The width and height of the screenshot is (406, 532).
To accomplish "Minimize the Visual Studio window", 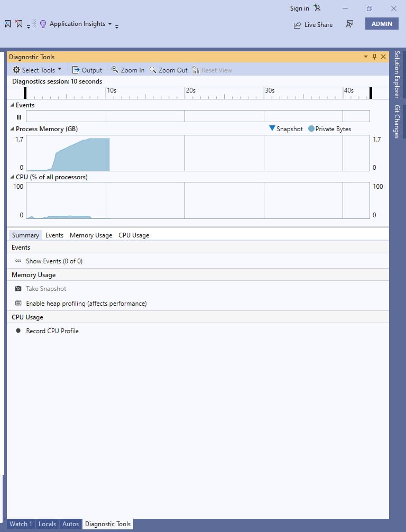I will coord(345,8).
